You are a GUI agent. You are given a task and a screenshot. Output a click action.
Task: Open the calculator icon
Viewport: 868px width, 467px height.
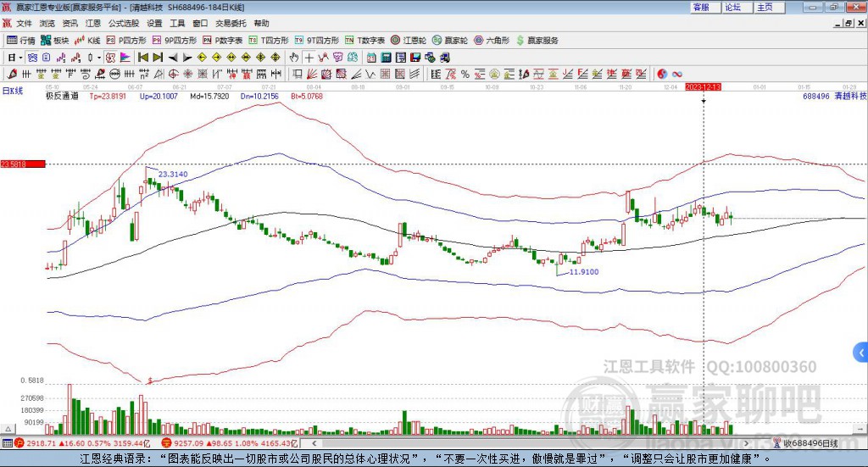click(386, 58)
